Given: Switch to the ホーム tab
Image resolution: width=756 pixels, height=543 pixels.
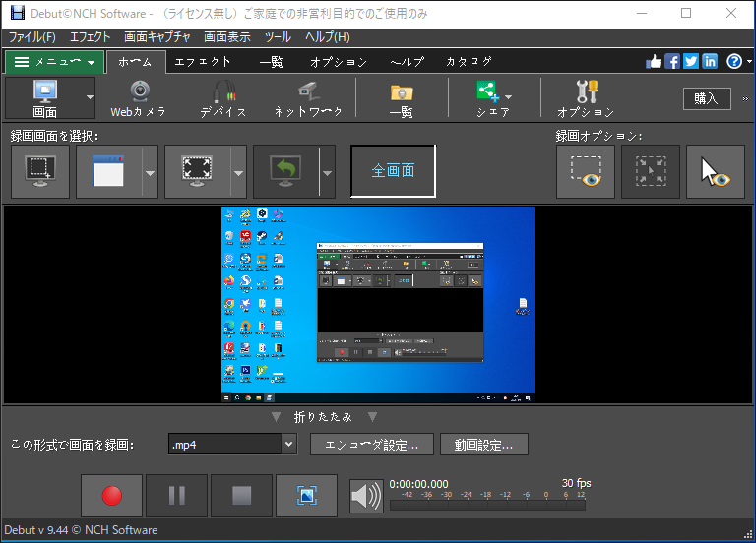Looking at the screenshot, I should click(136, 62).
